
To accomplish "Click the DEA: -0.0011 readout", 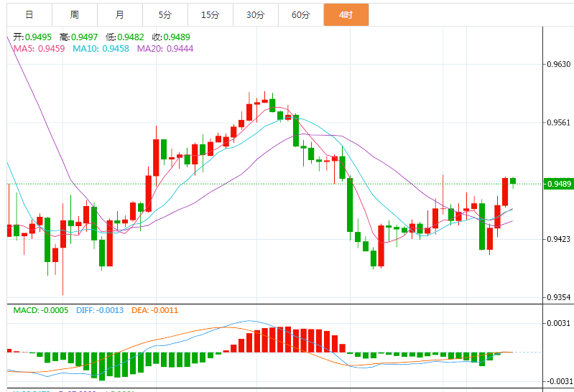I will 155,310.
